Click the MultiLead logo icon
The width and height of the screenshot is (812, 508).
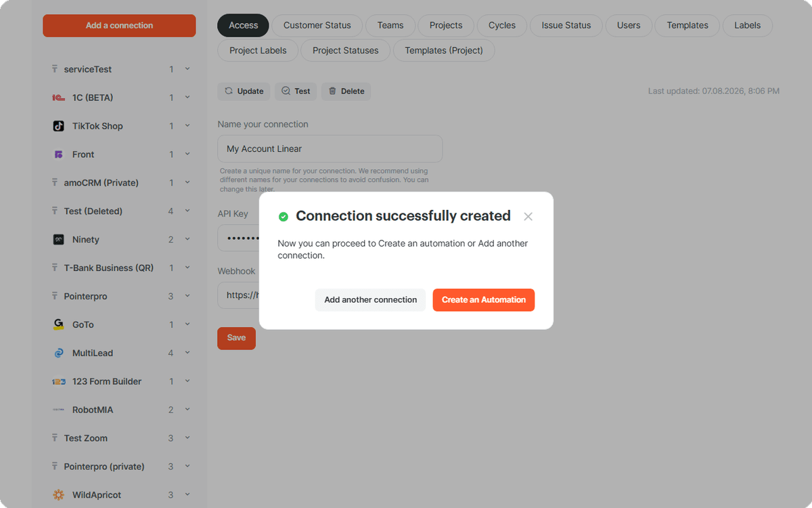click(59, 353)
